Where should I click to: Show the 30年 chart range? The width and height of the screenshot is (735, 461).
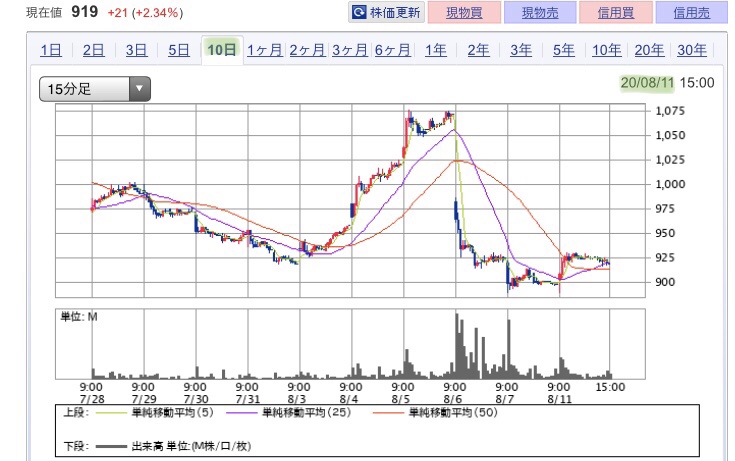click(x=692, y=50)
